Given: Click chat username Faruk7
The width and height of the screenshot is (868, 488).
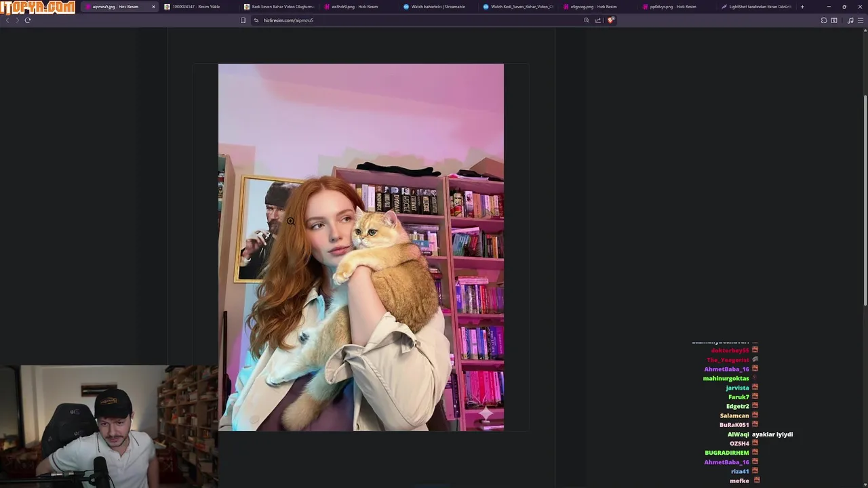Looking at the screenshot, I should pos(738,397).
